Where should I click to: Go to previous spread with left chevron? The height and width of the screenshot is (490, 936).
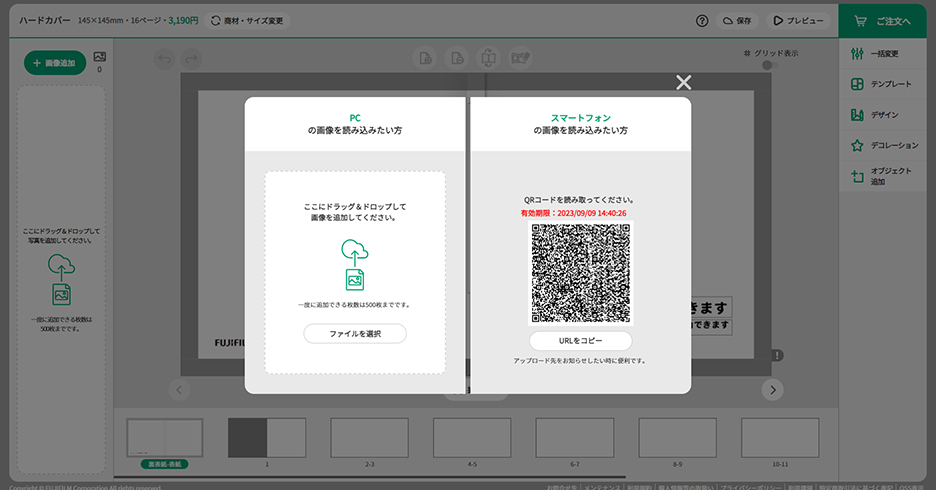coord(179,390)
